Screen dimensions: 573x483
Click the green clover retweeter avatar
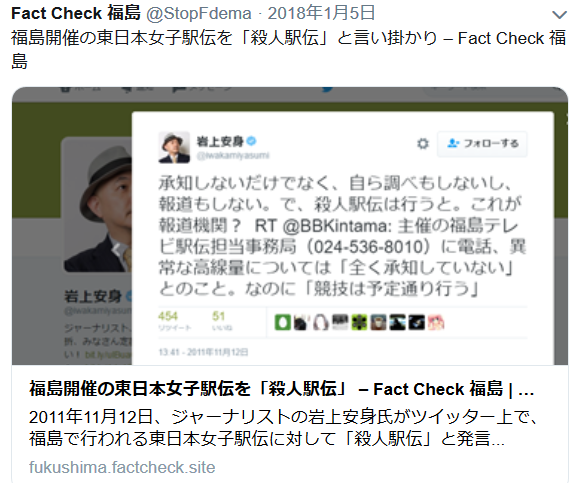[x=359, y=323]
